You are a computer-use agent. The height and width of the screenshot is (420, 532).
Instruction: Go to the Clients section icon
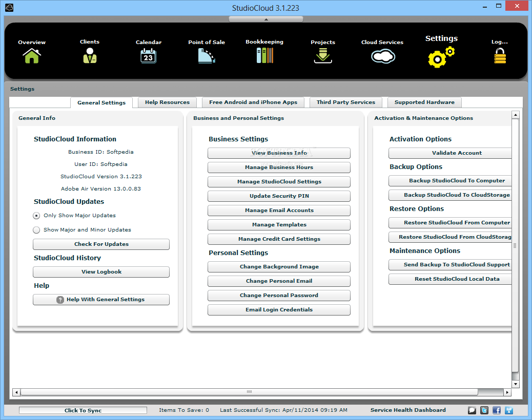pyautogui.click(x=90, y=56)
